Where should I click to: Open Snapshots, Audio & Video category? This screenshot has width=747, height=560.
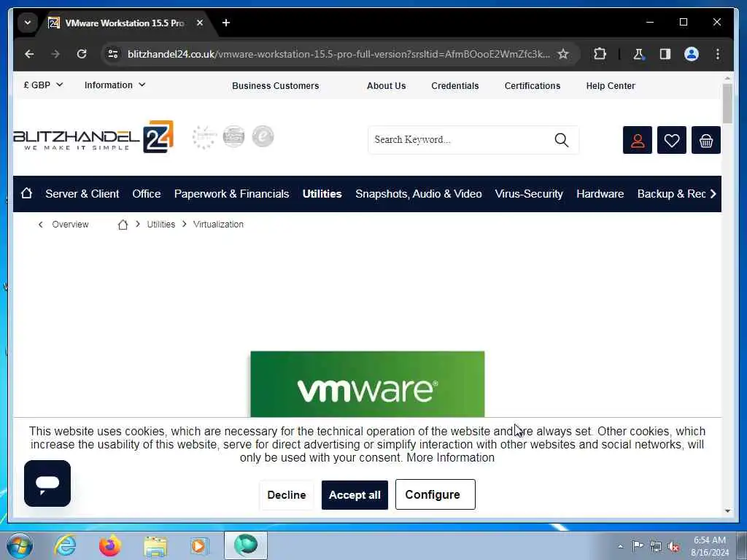(418, 194)
